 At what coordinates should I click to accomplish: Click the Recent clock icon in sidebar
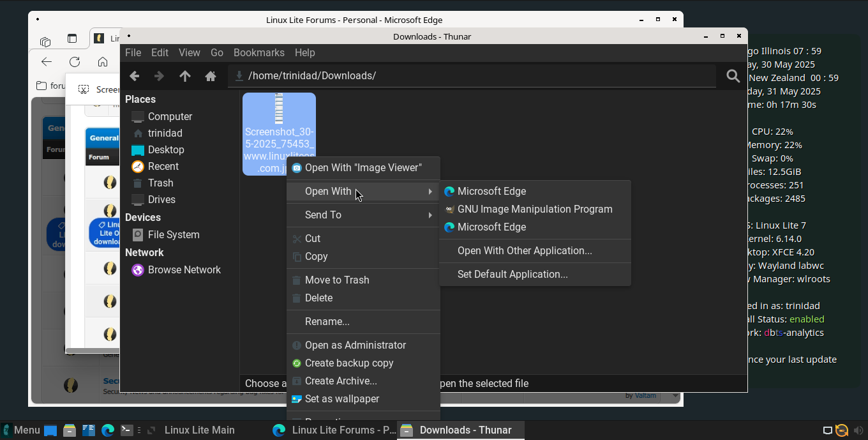pyautogui.click(x=138, y=167)
